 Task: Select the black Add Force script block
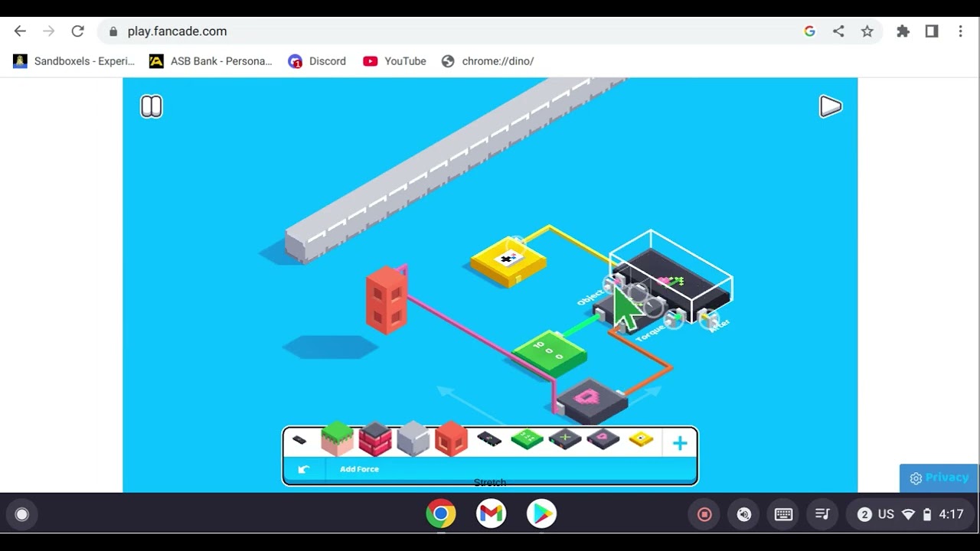tap(489, 439)
